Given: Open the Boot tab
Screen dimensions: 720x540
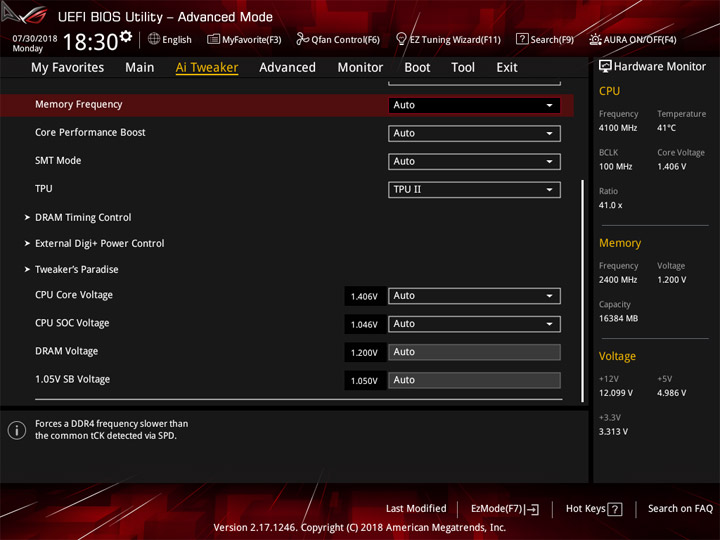Looking at the screenshot, I should pos(417,68).
